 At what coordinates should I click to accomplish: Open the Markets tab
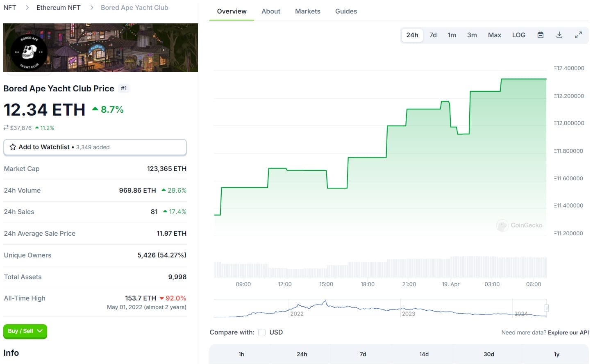coord(307,11)
